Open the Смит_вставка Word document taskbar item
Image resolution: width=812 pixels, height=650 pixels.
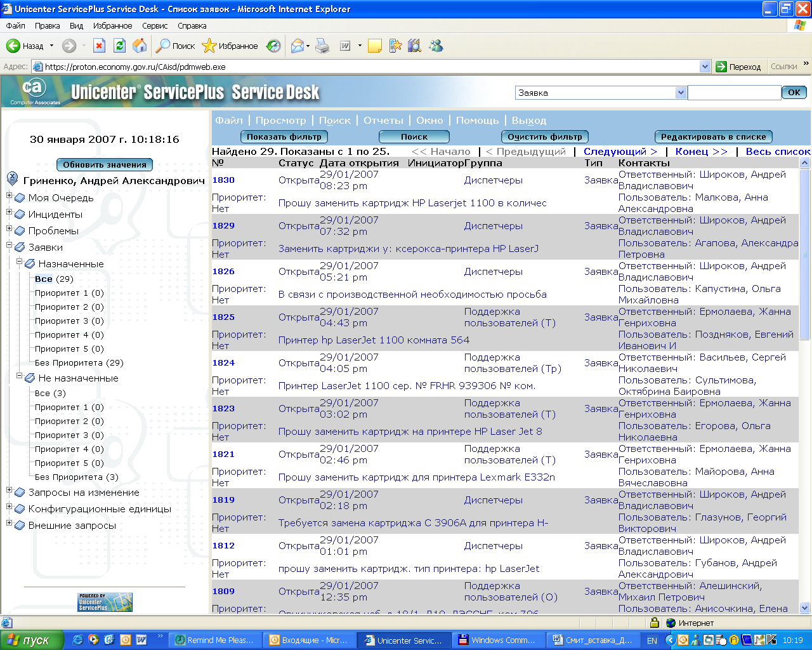593,640
